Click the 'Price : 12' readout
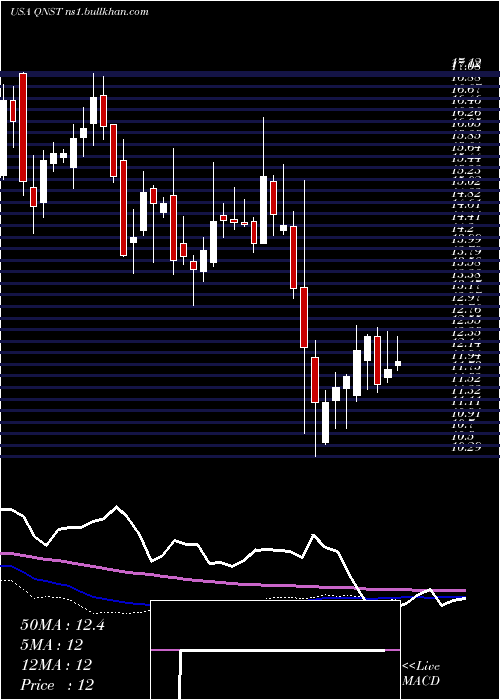Screen dimensions: 500x700 (x=57, y=684)
